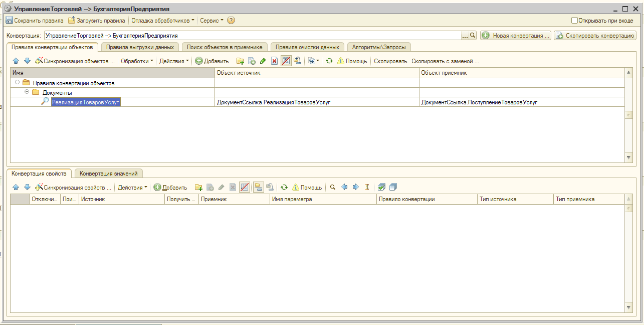Click Скопировать с заменой button

(x=445, y=61)
